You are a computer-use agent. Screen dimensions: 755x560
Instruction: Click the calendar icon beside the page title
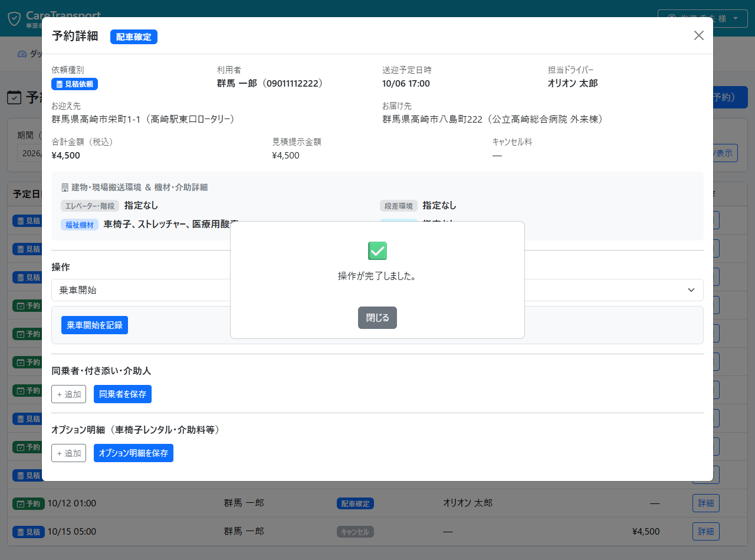click(14, 98)
